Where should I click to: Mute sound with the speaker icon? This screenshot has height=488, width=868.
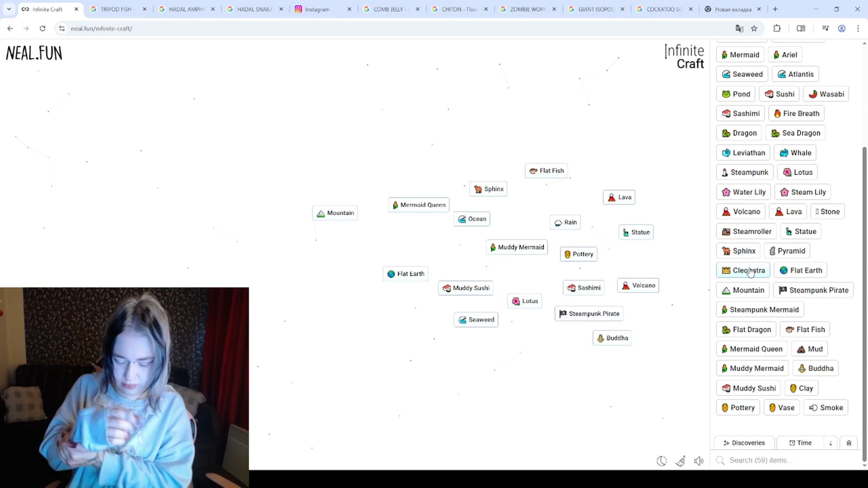pos(699,461)
